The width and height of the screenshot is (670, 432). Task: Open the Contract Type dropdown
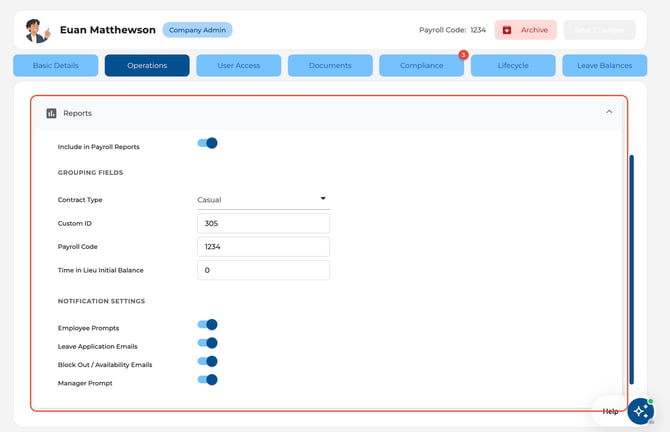[263, 200]
